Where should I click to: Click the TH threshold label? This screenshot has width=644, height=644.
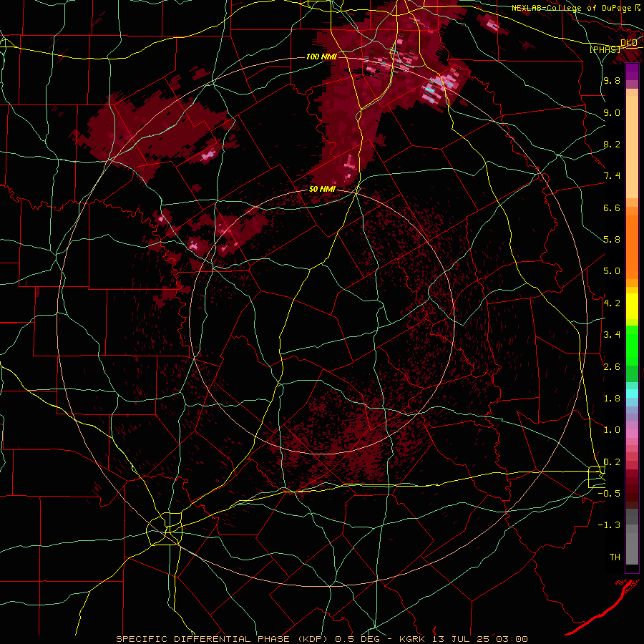(x=615, y=557)
